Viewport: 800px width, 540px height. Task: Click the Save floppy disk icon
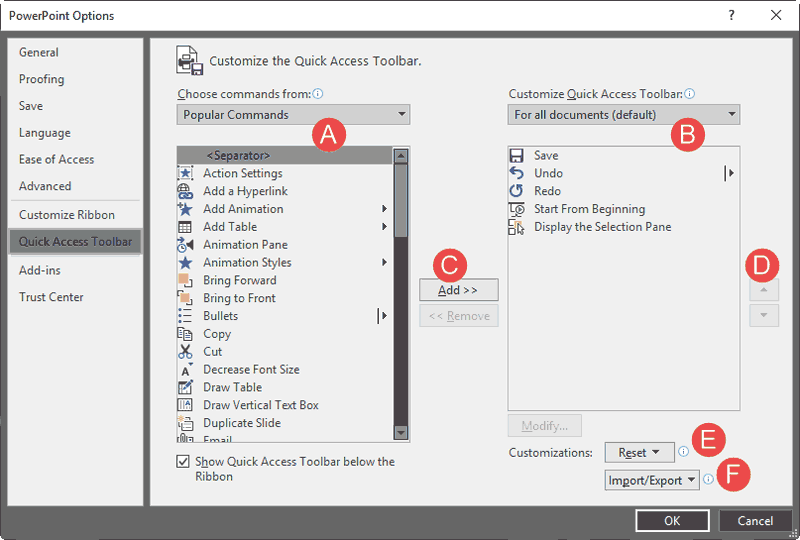[516, 155]
